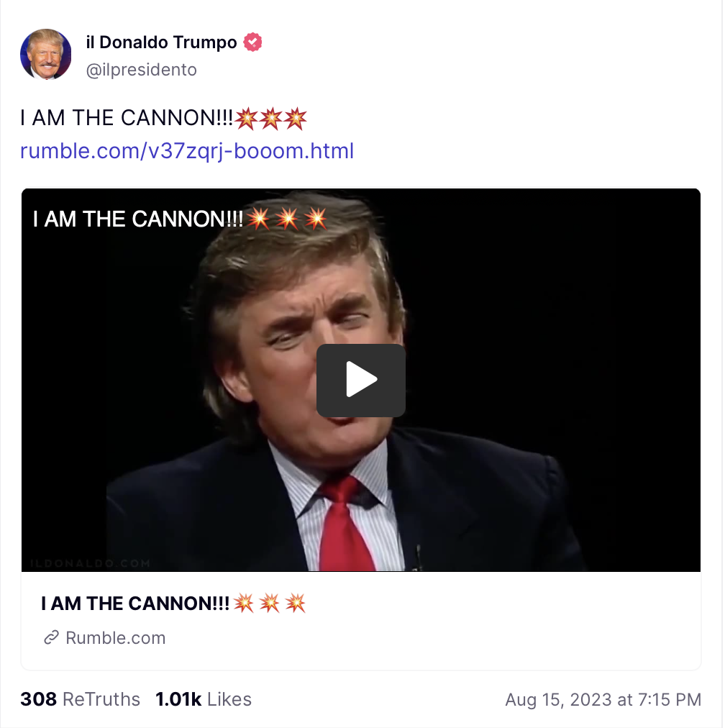The width and height of the screenshot is (725, 728).
Task: Click the red verified checkmark badge
Action: pos(252,42)
